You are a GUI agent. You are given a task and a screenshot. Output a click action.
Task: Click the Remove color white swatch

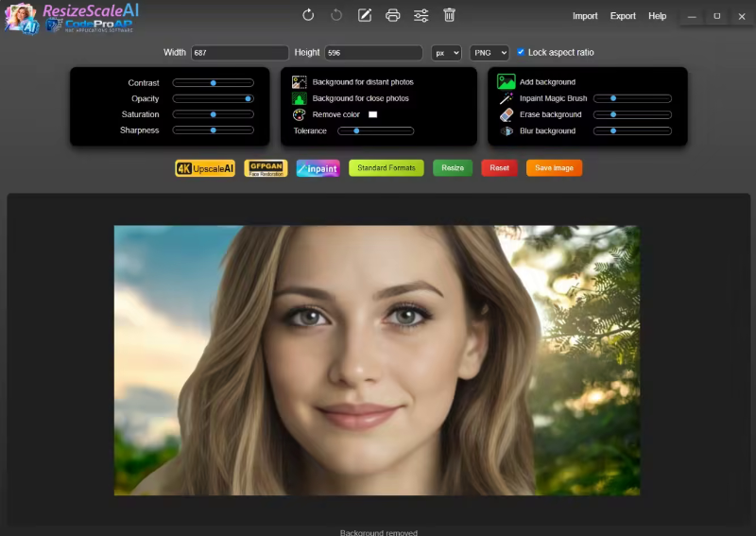(x=372, y=114)
